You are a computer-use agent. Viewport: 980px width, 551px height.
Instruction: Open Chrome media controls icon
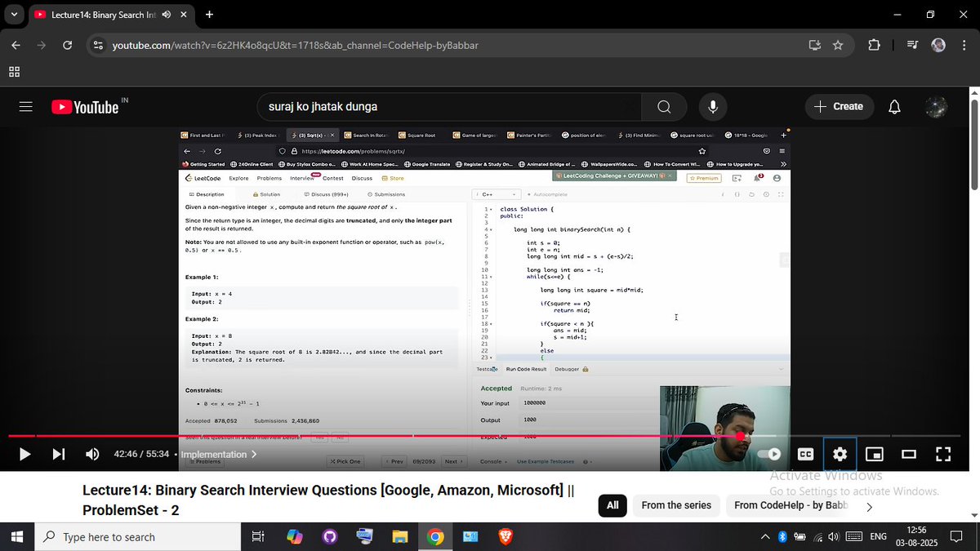(913, 45)
